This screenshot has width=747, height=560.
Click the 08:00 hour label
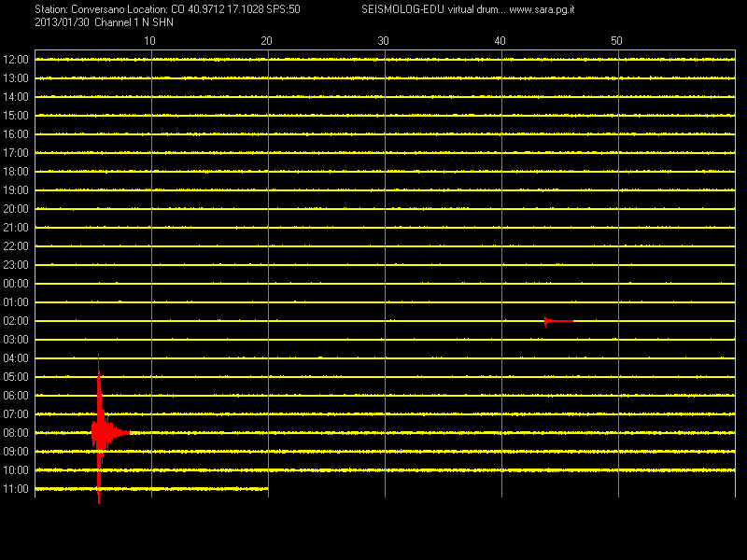(16, 433)
